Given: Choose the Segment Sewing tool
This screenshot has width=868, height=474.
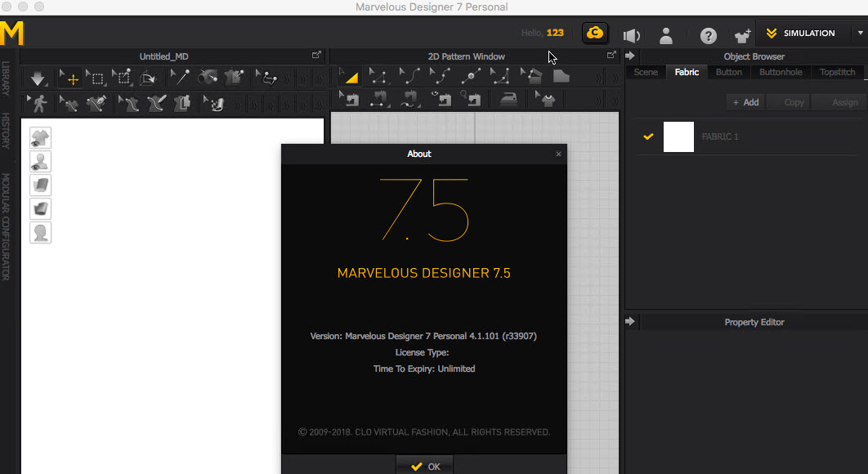Looking at the screenshot, I should tap(380, 100).
